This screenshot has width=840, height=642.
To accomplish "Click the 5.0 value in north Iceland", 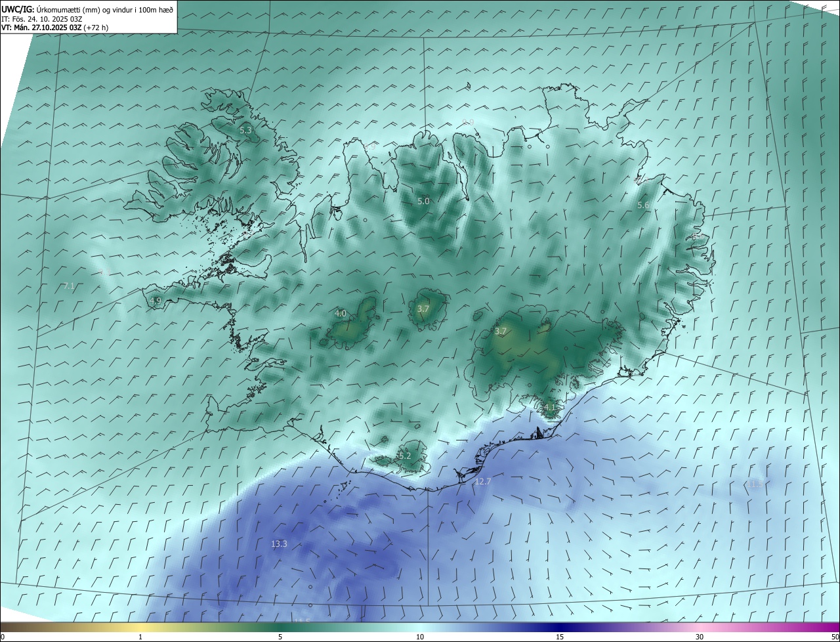I will click(423, 202).
